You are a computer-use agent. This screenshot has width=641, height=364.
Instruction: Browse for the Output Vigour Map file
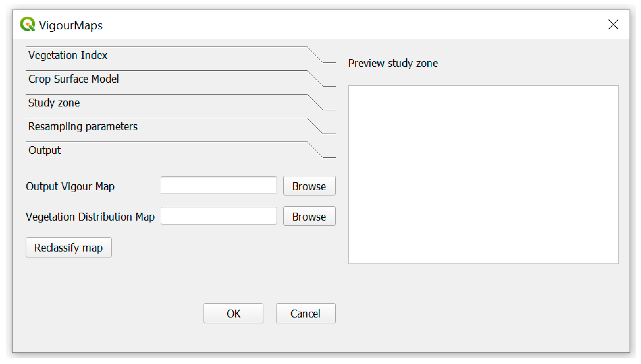pos(309,186)
